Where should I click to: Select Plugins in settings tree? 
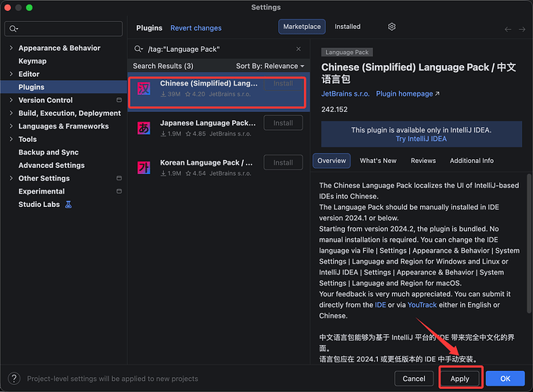[x=63, y=87]
